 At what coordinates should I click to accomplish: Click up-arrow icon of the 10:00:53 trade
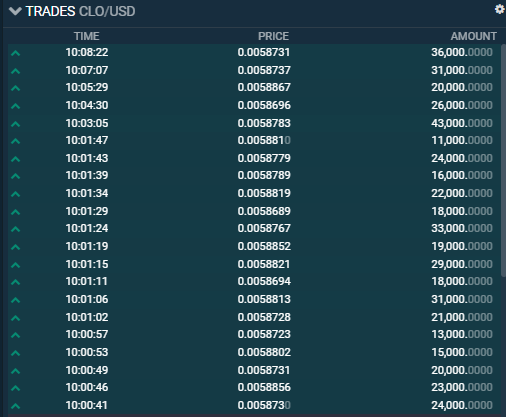tap(15, 353)
